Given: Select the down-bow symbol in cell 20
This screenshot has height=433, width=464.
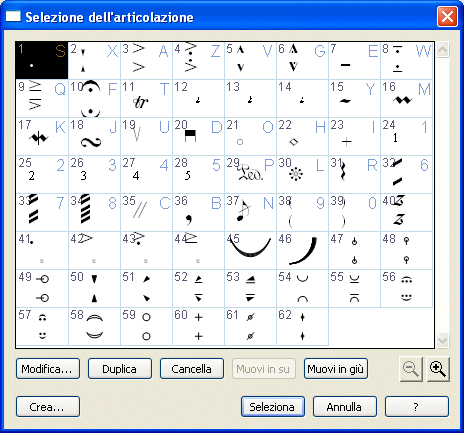Looking at the screenshot, I should (x=198, y=137).
